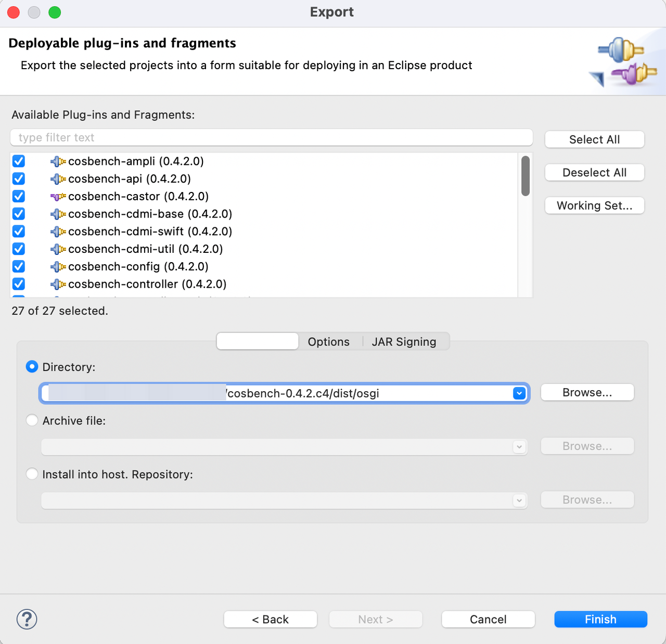Uncheck the cosbench-cdmi-util checkbox
666x644 pixels.
[x=19, y=249]
